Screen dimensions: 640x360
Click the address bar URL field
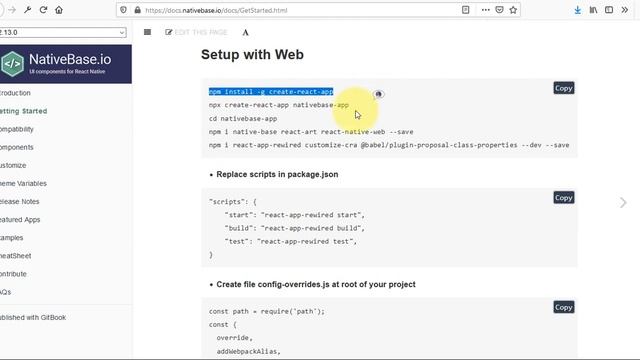300,10
